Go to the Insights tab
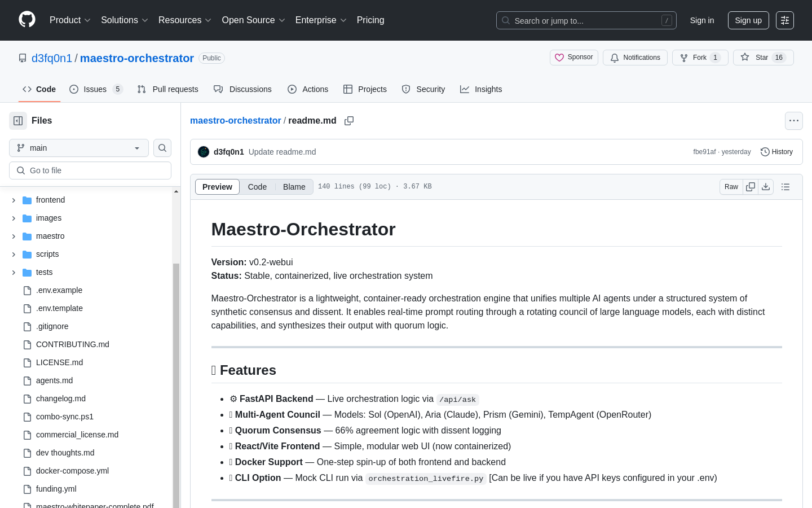The height and width of the screenshot is (508, 812). pyautogui.click(x=481, y=89)
